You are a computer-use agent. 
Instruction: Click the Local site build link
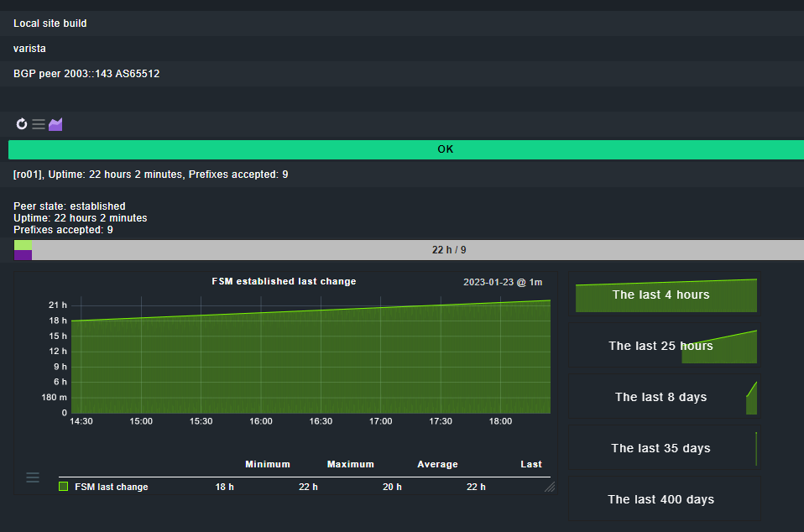[50, 23]
